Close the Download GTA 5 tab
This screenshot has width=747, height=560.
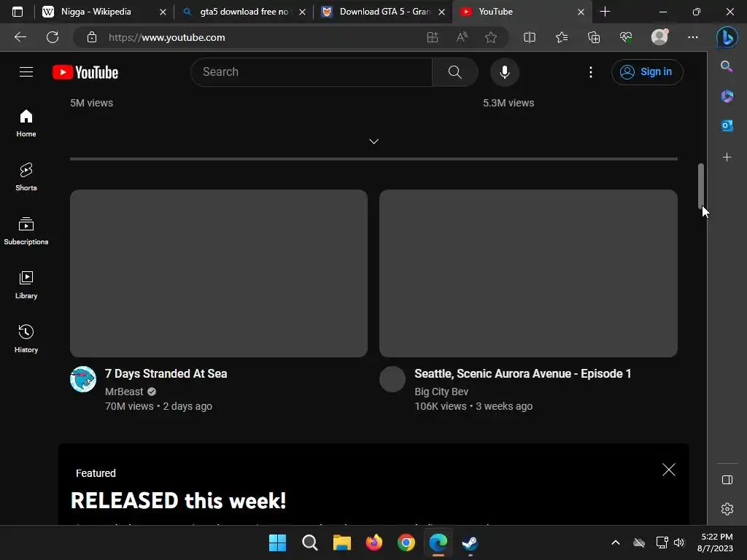(x=441, y=12)
